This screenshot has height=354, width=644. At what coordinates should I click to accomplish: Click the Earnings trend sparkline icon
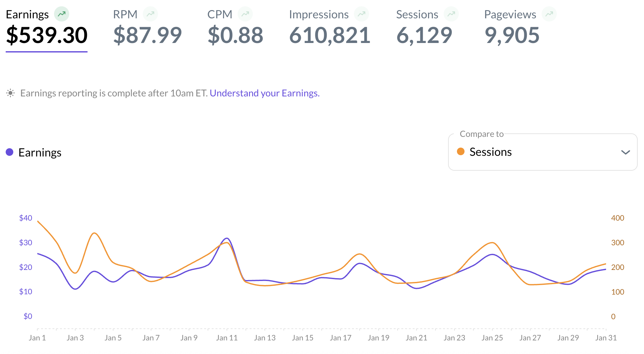[x=62, y=14]
